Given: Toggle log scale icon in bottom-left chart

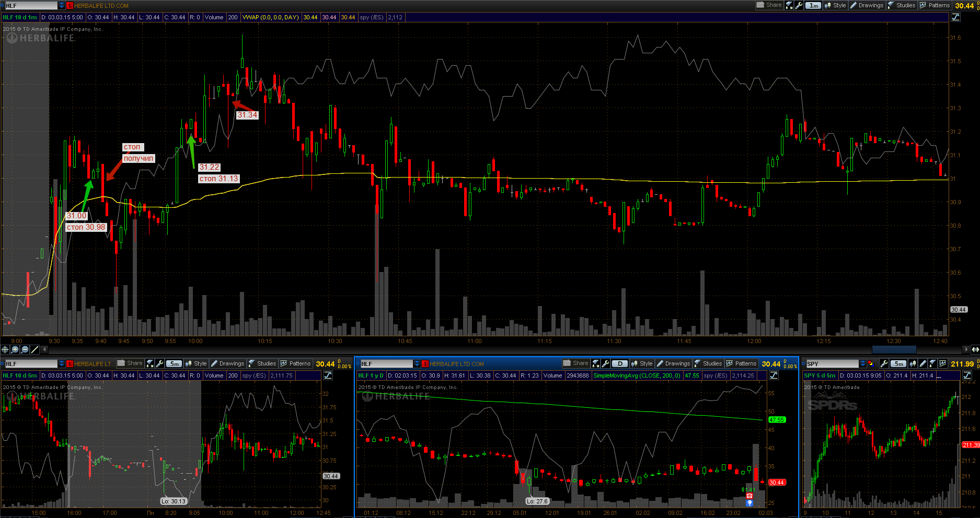Looking at the screenshot, I should pos(328,375).
